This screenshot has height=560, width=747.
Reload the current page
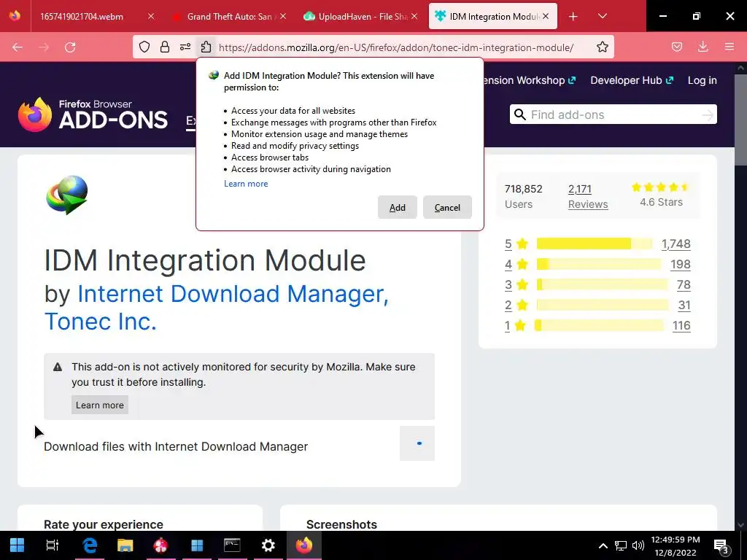[70, 47]
